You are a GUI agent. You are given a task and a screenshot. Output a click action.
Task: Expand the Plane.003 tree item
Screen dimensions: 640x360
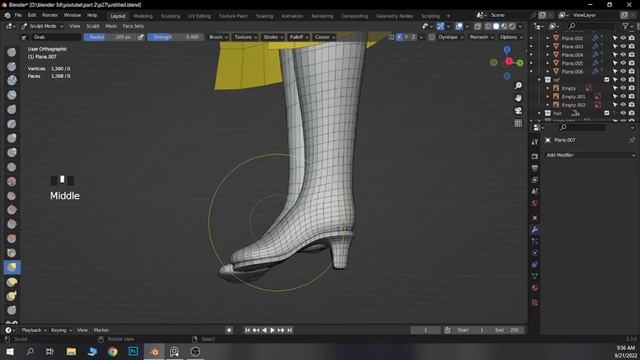(x=548, y=47)
